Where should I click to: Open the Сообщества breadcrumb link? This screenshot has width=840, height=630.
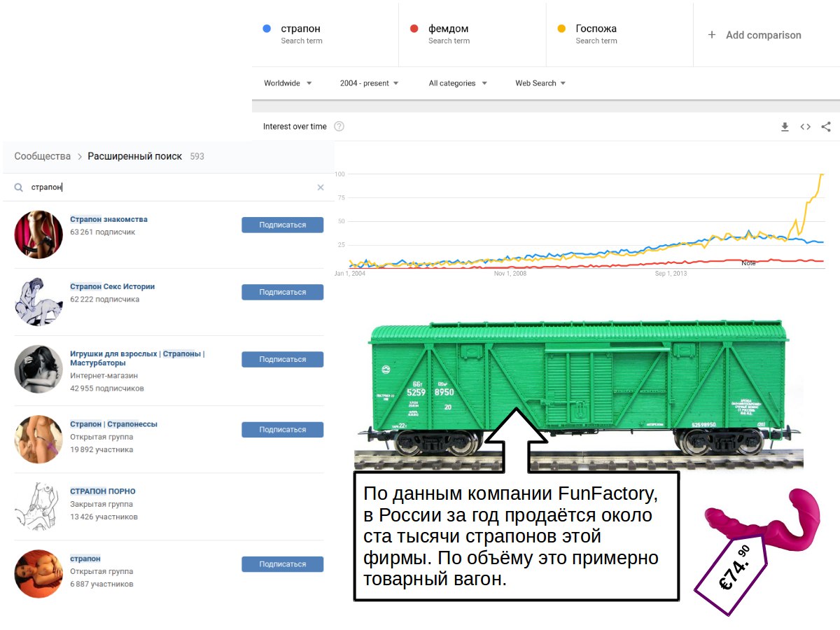pyautogui.click(x=43, y=156)
